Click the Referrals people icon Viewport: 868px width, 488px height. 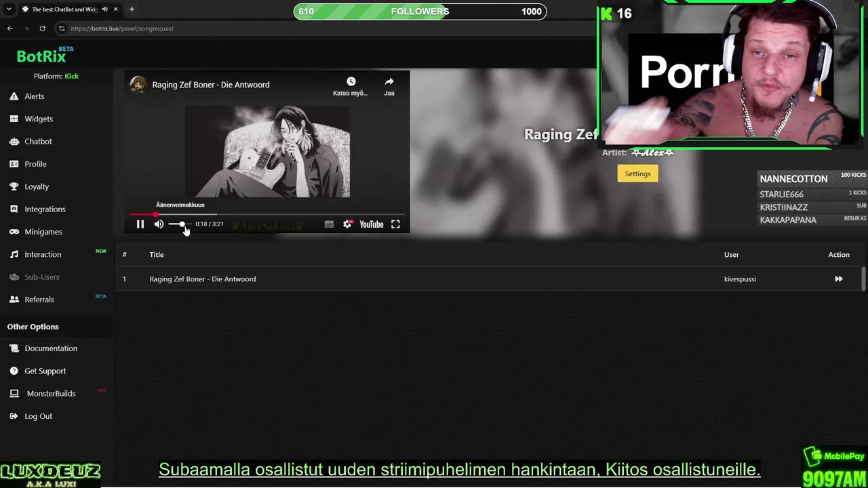tap(14, 300)
